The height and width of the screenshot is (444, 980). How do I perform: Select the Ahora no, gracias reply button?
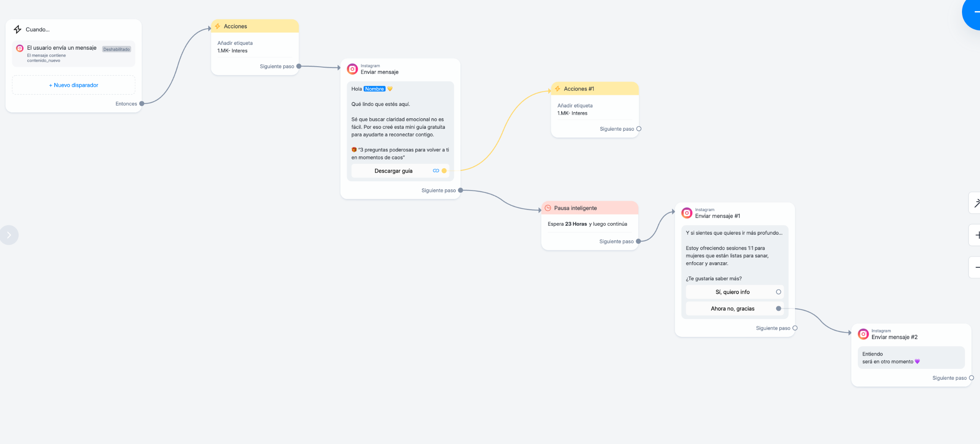(x=732, y=309)
